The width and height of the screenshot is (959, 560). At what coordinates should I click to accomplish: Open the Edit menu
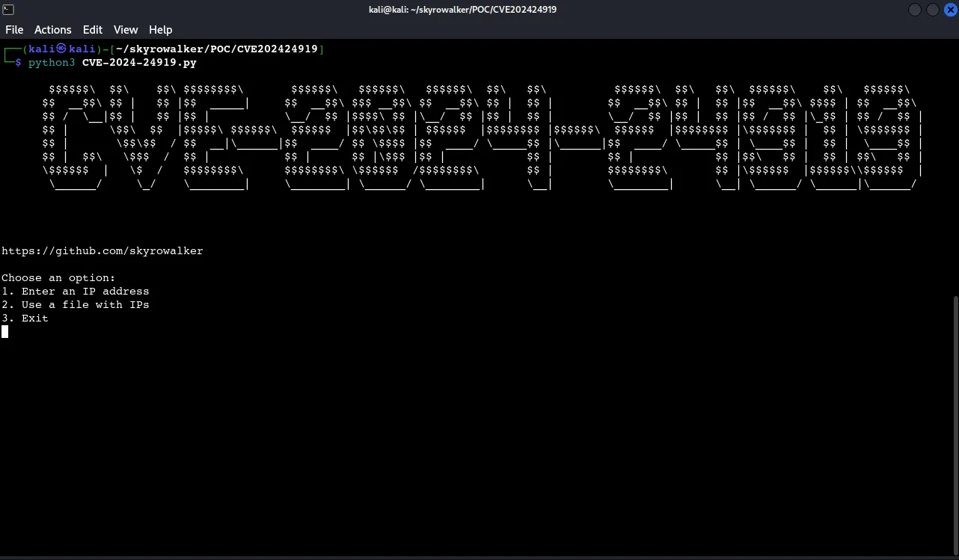coord(92,30)
